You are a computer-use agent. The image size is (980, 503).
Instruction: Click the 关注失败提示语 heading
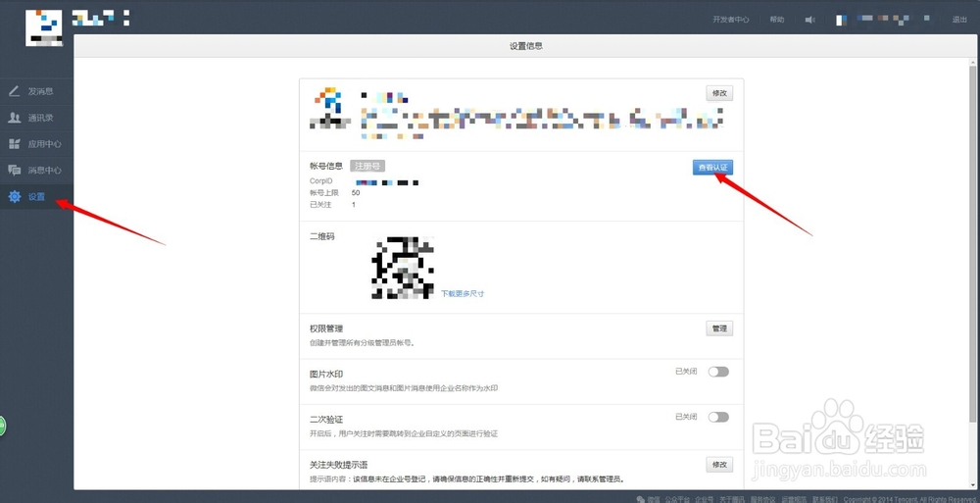tap(339, 465)
